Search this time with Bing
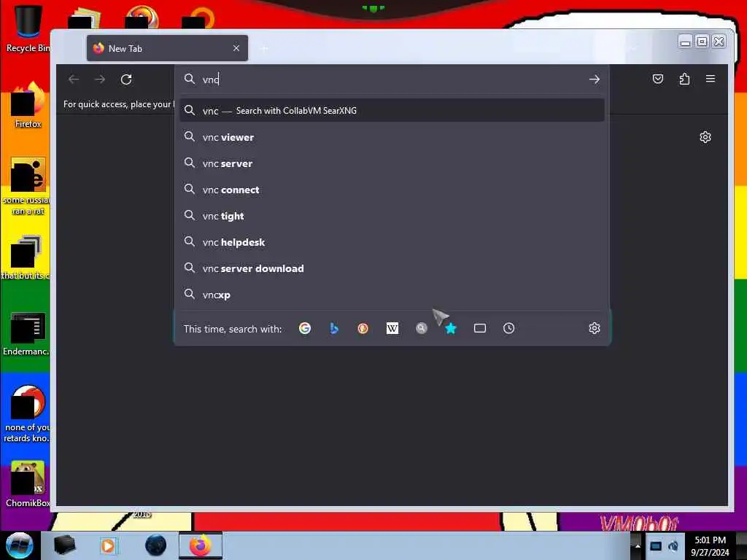747x560 pixels. point(334,328)
